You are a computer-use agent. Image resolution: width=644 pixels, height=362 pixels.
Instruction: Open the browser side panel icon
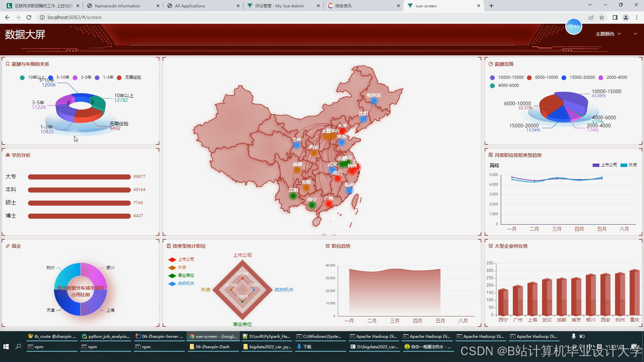point(615,17)
